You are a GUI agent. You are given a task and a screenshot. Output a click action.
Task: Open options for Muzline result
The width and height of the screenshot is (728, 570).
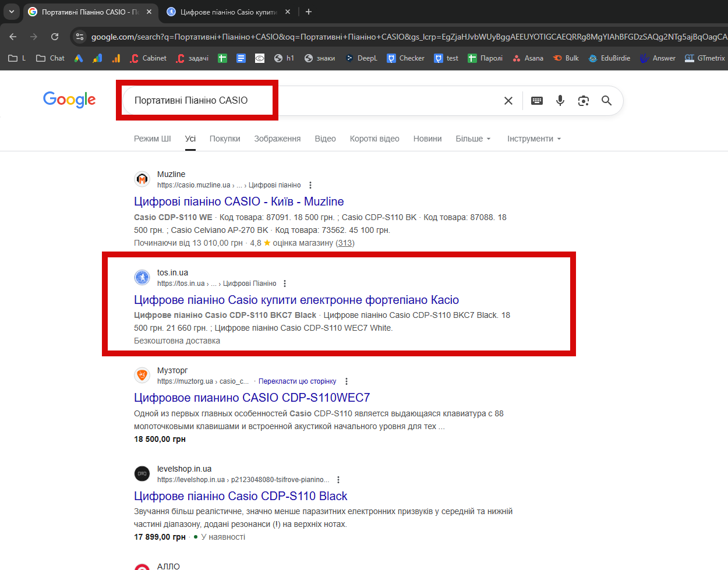(x=310, y=185)
